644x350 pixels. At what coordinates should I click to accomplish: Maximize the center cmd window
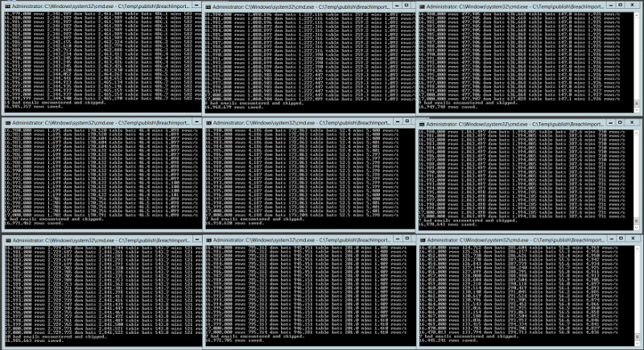click(407, 121)
